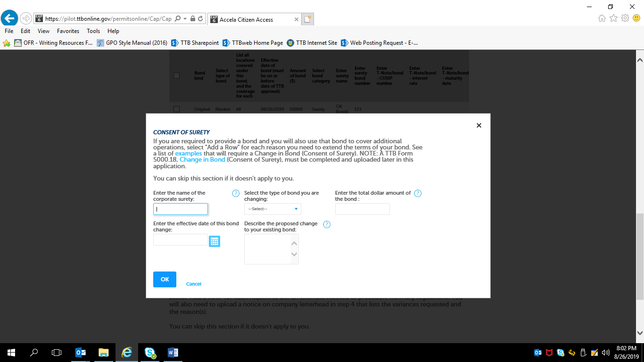Open the calendar date picker icon
This screenshot has width=644, height=362.
tap(215, 241)
